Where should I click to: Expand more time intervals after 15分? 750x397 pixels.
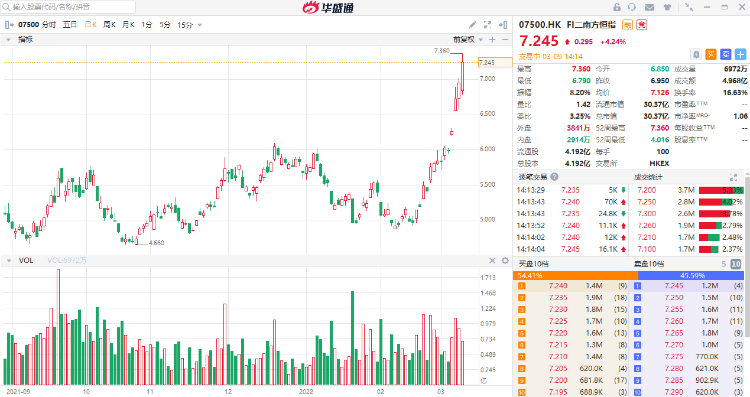point(199,25)
